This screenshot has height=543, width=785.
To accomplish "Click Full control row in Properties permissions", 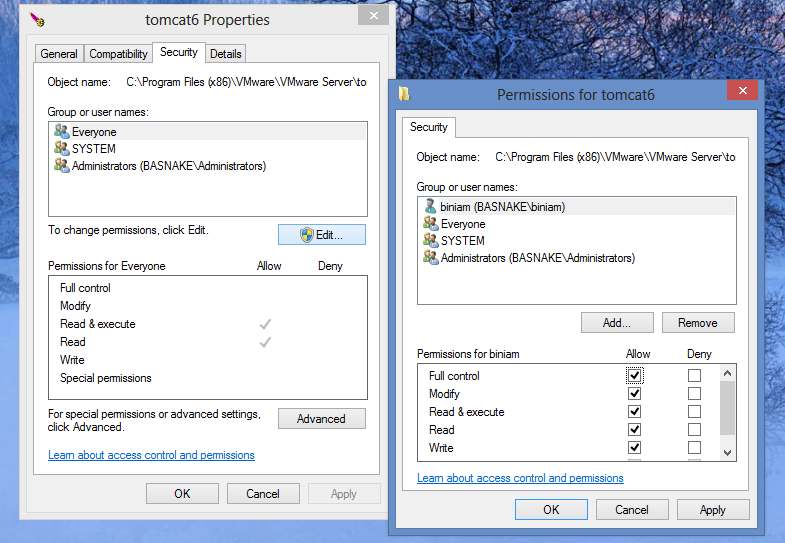I will [x=208, y=288].
